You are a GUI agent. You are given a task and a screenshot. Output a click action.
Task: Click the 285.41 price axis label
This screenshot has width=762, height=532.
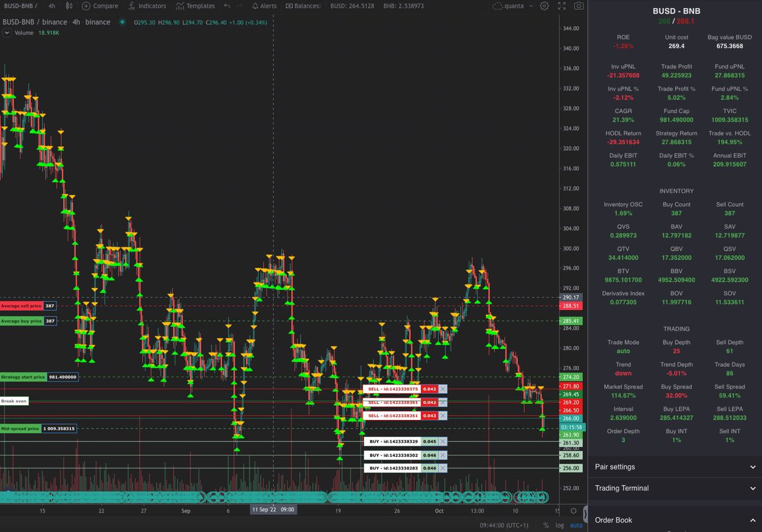571,321
